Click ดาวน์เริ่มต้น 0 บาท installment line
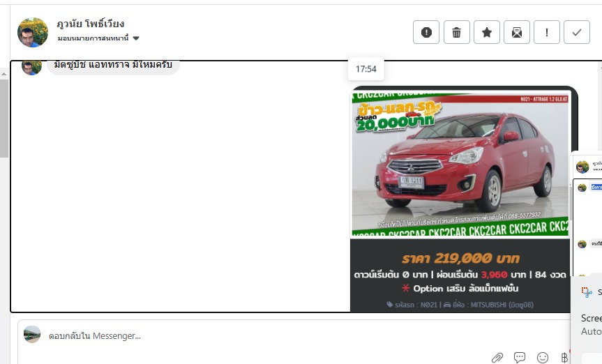 pos(460,275)
